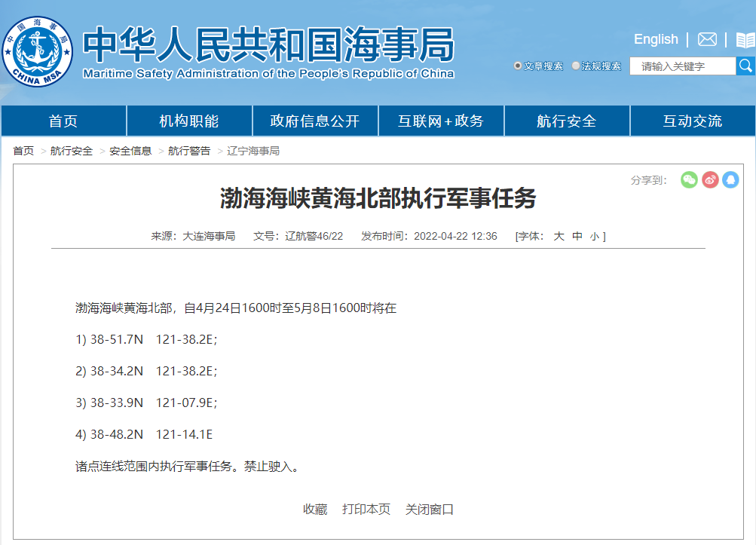Screen dimensions: 756x545
Task: Select the 文章搜索 radio button
Action: pyautogui.click(x=518, y=66)
